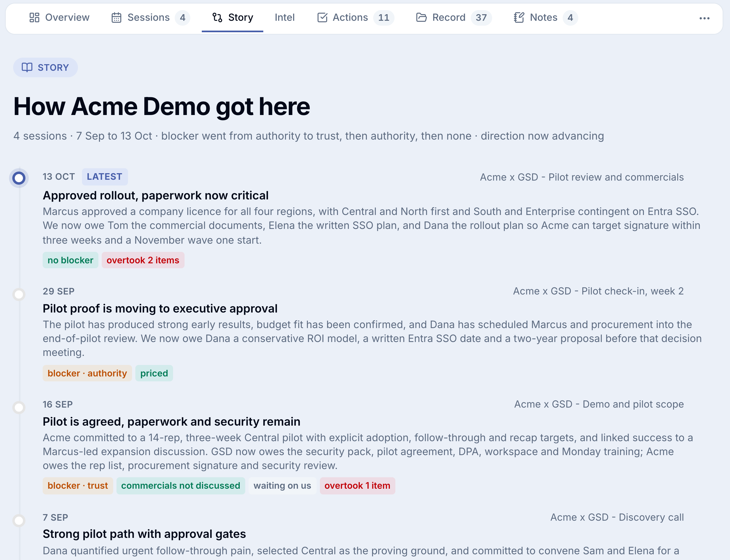The width and height of the screenshot is (730, 560).
Task: Click the Notes pencil icon
Action: tap(519, 17)
